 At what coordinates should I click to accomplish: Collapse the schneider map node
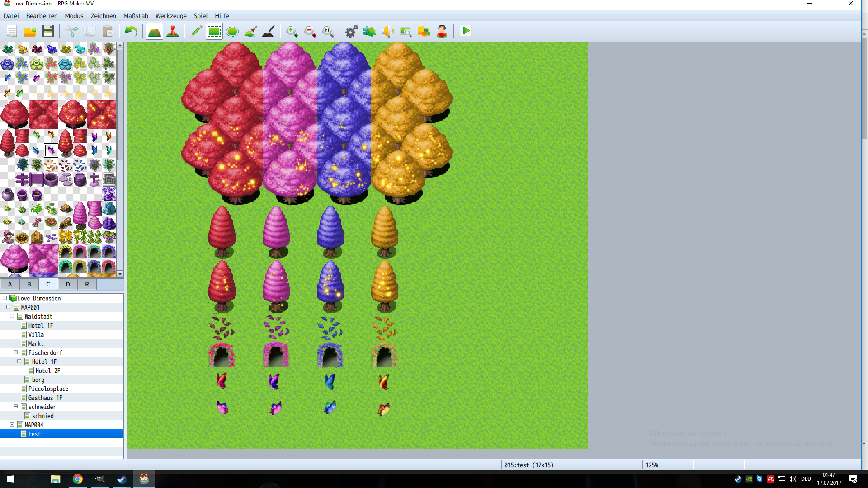point(16,407)
